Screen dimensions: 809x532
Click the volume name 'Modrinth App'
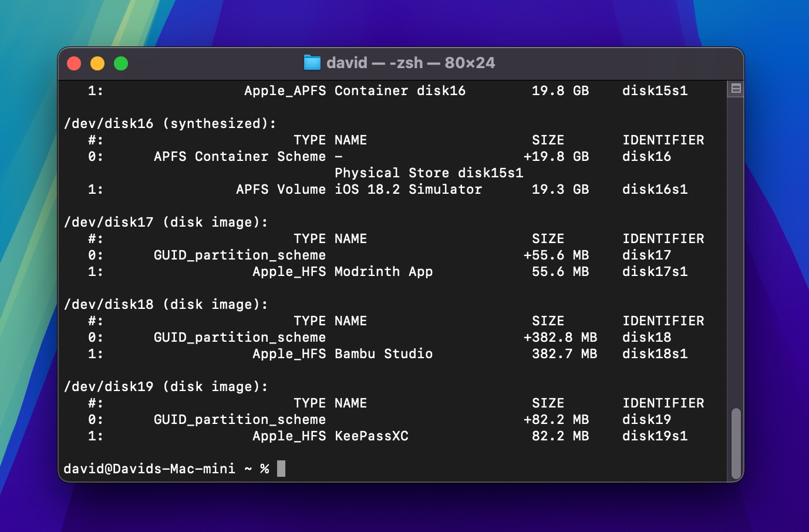(383, 271)
